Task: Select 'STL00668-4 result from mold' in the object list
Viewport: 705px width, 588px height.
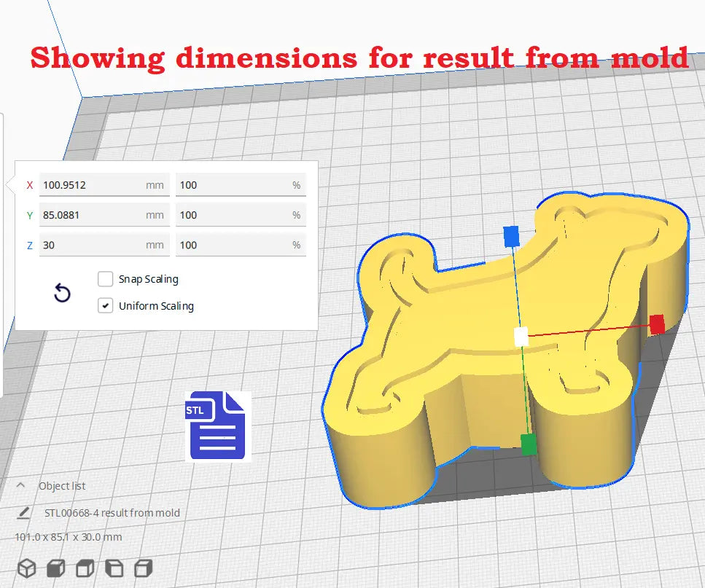Action: click(112, 513)
